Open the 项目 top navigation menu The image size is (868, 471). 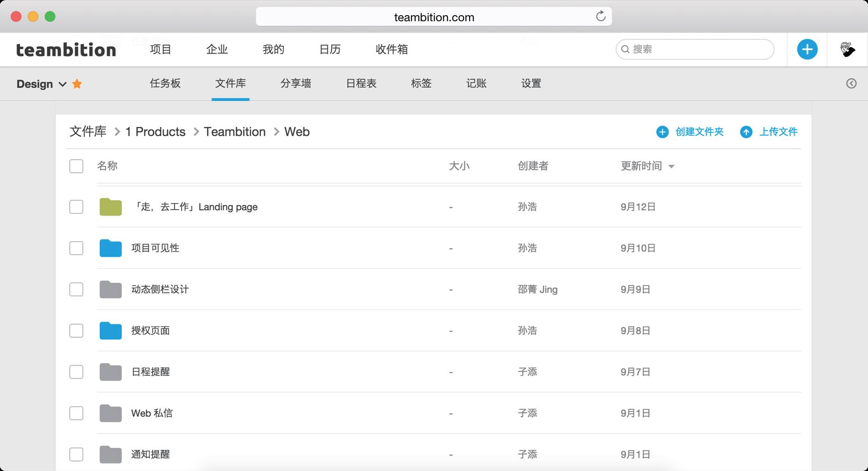click(x=161, y=49)
